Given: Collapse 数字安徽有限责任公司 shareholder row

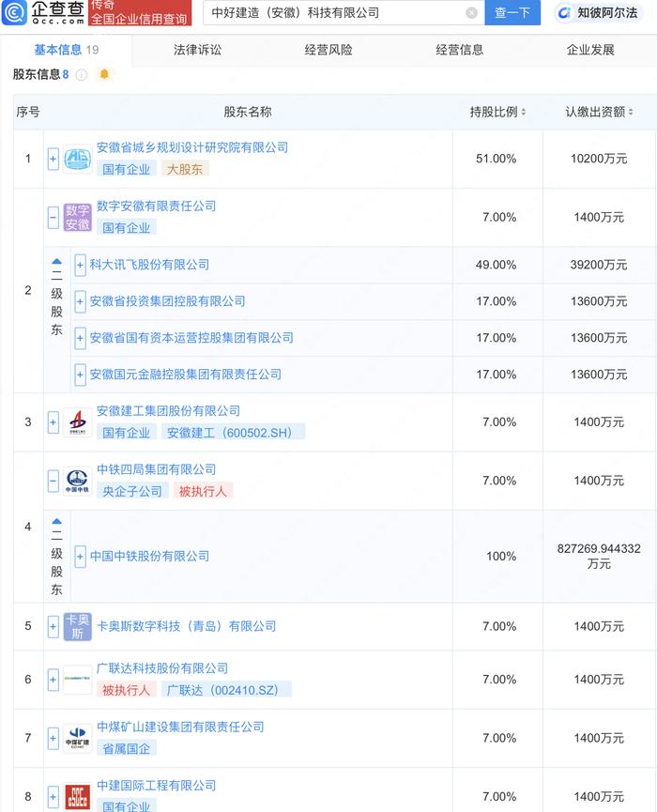Looking at the screenshot, I should (x=53, y=217).
